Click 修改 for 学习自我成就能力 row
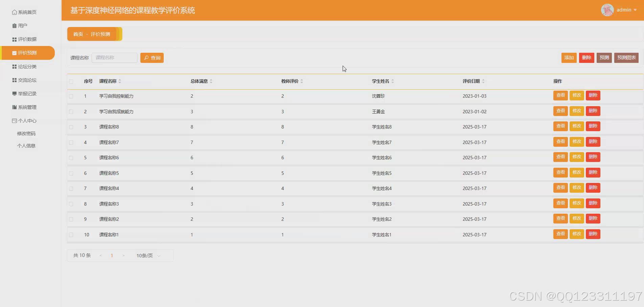Screen dimensions: 644x307 577,111
